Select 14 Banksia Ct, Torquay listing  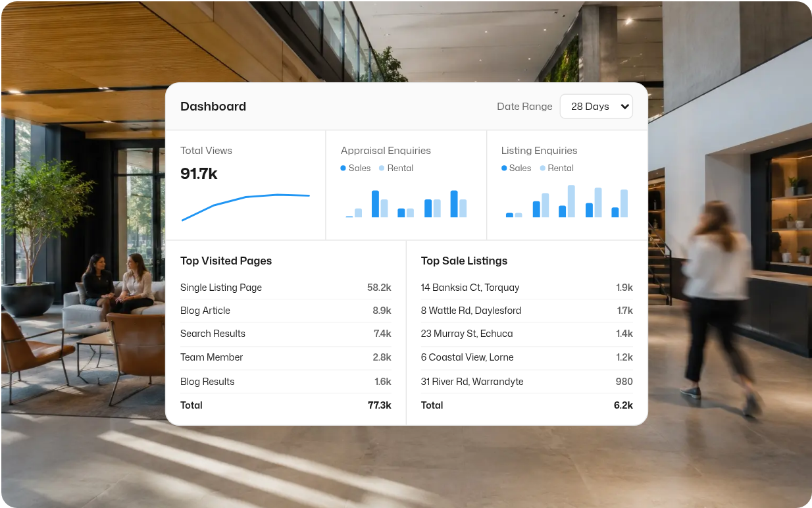click(x=527, y=288)
